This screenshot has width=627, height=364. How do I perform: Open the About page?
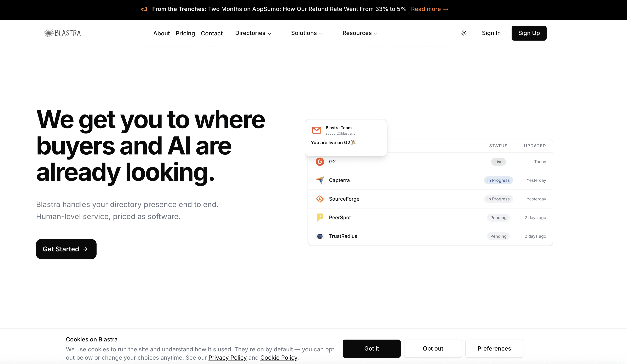coord(161,33)
